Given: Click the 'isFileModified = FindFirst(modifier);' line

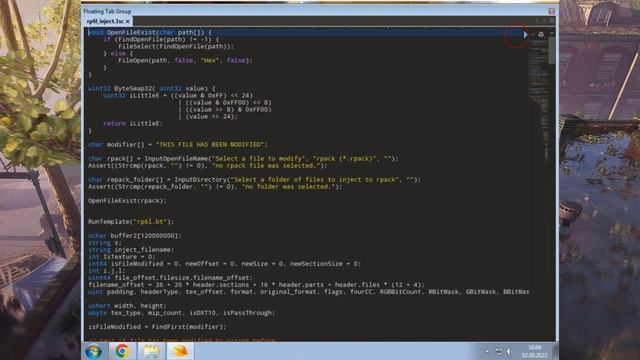Looking at the screenshot, I should [x=157, y=327].
